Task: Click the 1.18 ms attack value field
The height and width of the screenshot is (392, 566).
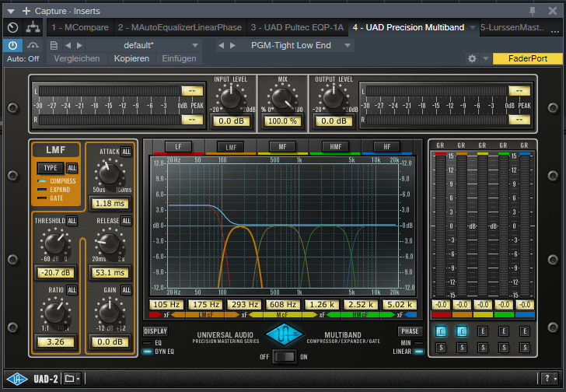Action: pyautogui.click(x=110, y=204)
